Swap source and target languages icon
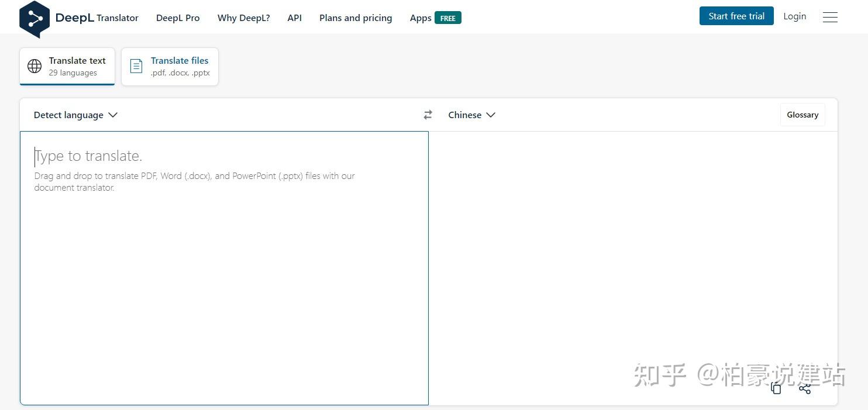This screenshot has height=410, width=868. point(428,115)
